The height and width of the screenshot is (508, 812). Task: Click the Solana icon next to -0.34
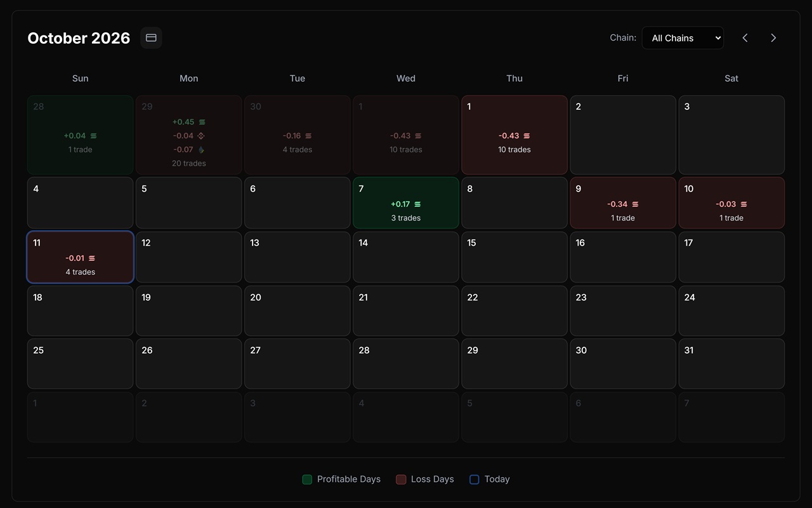tap(635, 204)
